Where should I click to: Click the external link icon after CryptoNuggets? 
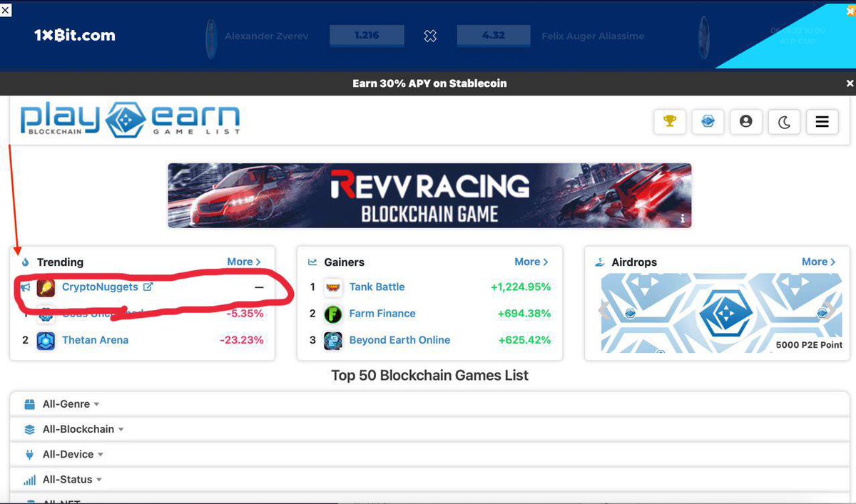[148, 287]
